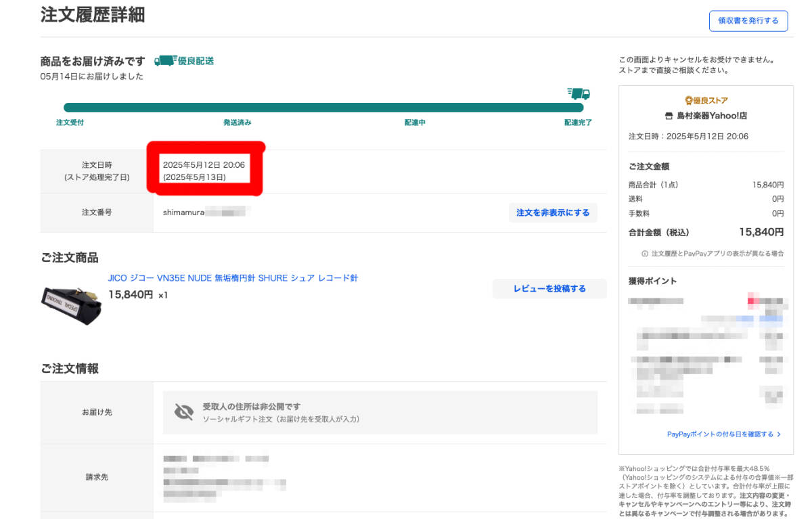Click info icon next to 注文履歴とPayPayアプリ note

645,254
